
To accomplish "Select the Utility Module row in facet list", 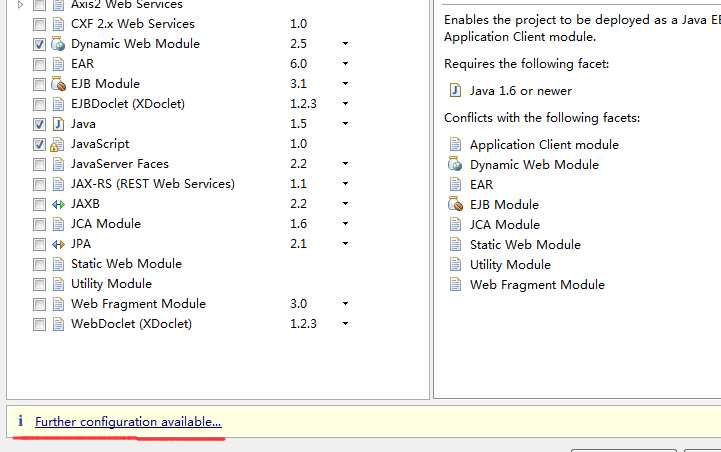I will [111, 284].
